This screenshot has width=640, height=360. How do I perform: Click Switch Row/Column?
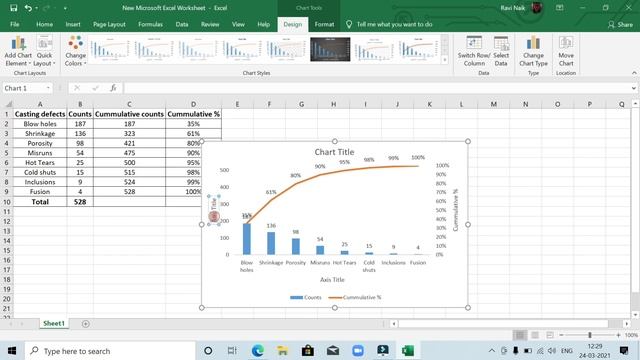coord(474,51)
